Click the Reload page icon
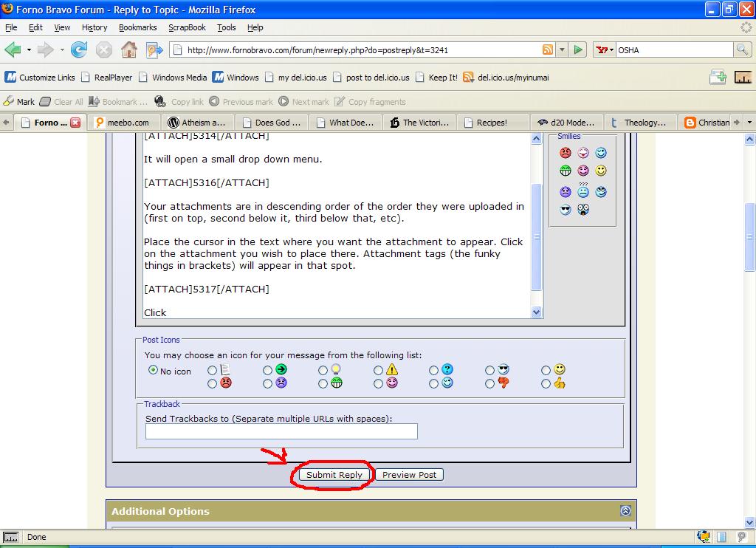 click(79, 50)
